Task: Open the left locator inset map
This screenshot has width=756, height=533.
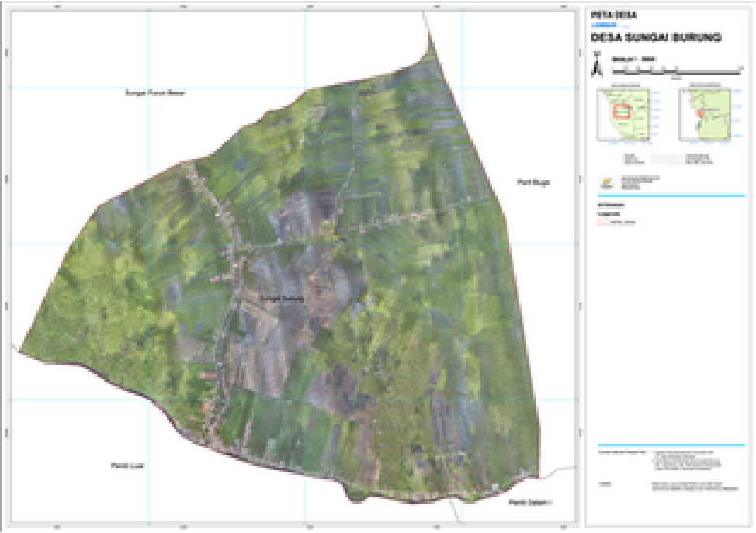Action: pyautogui.click(x=624, y=115)
